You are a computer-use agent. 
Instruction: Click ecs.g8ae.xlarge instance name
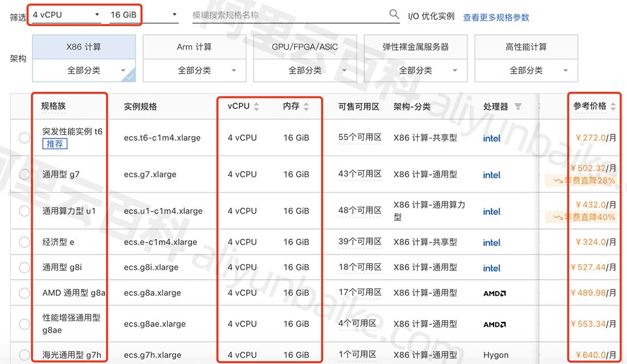[x=154, y=324]
